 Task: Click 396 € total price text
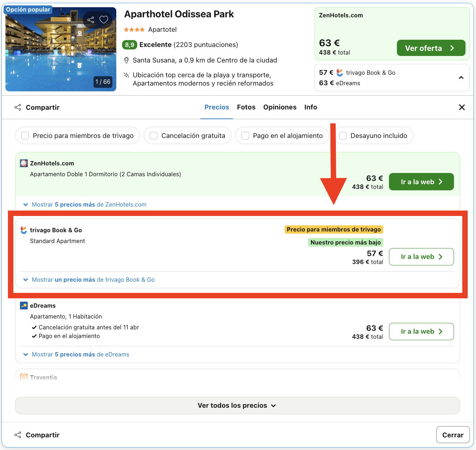tap(368, 262)
